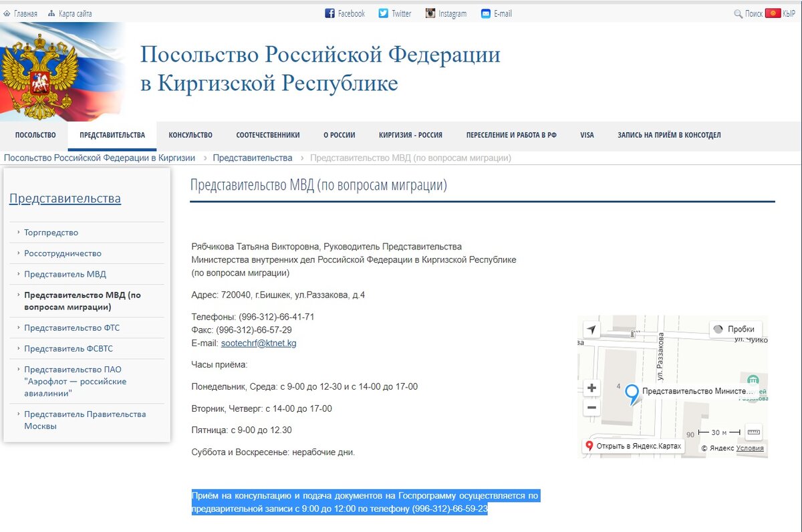Open Представитель Правительства Москвы sidebar item

(85, 420)
